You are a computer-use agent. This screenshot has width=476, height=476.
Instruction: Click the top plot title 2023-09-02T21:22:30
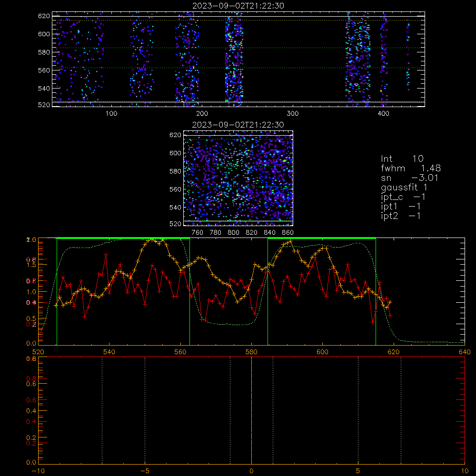[238, 6]
